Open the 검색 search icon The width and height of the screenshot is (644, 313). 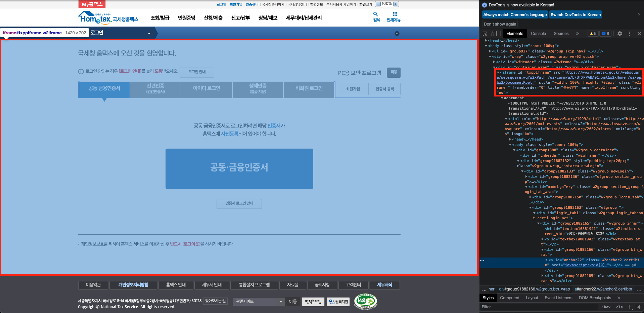click(x=376, y=17)
